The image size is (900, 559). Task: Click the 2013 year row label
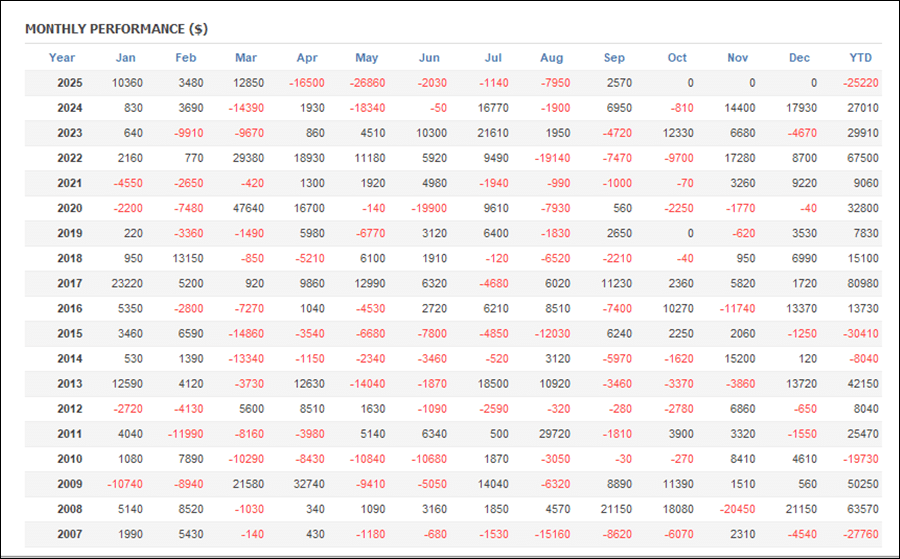click(70, 384)
